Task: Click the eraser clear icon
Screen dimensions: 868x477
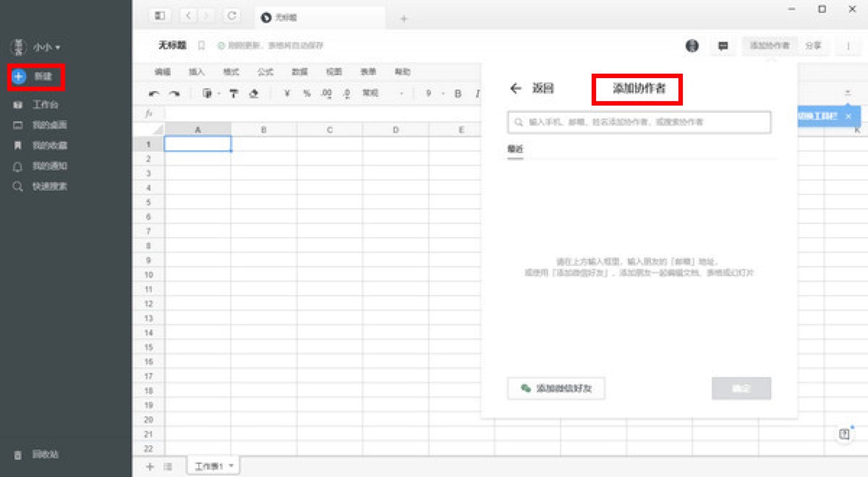Action: pos(254,93)
